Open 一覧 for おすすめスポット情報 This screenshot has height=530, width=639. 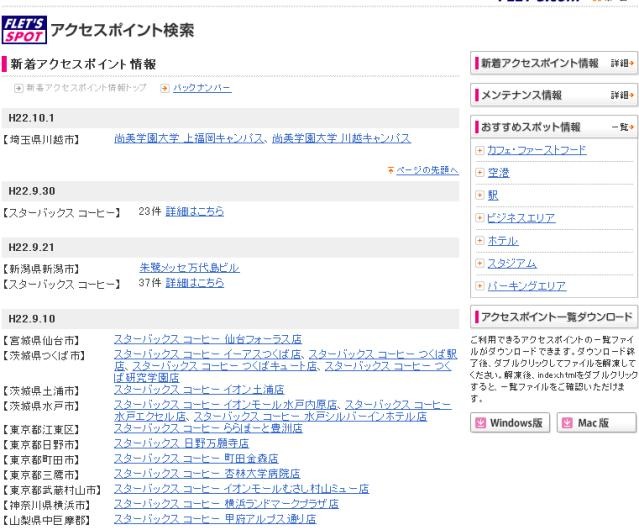click(x=623, y=127)
